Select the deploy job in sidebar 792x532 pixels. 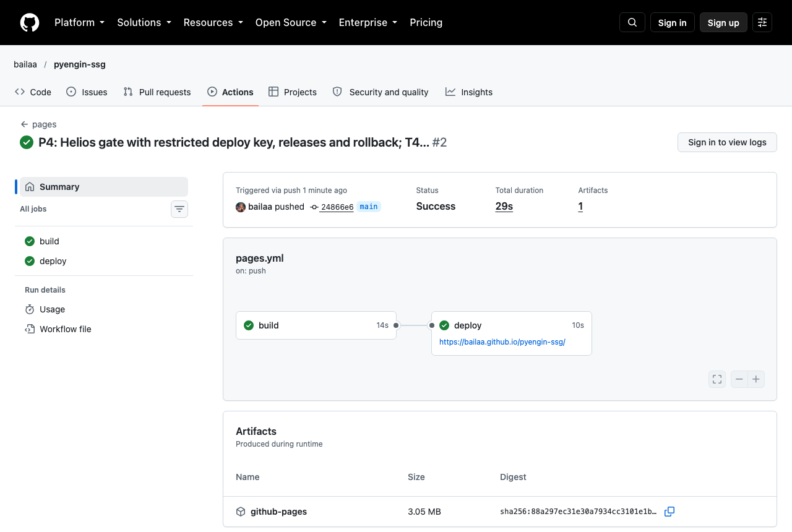(104, 261)
